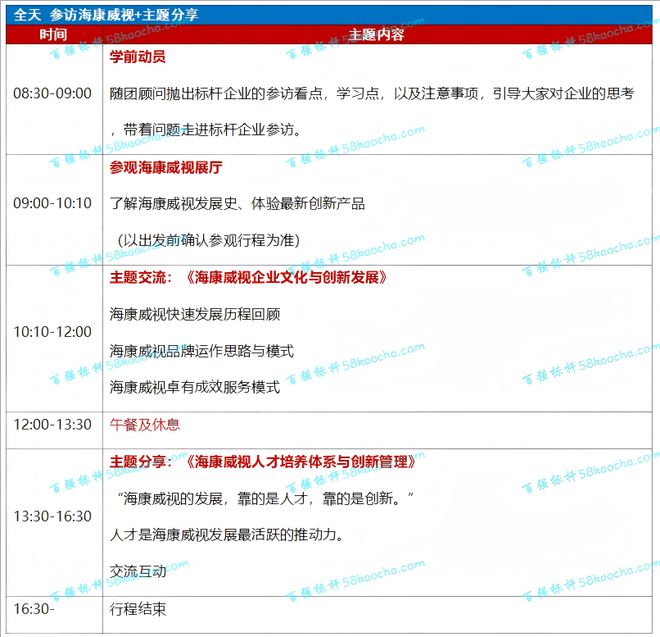The image size is (660, 637).
Task: Click heading '主题交流：《海康威视企业文化与创新发展》'
Action: coord(248,277)
